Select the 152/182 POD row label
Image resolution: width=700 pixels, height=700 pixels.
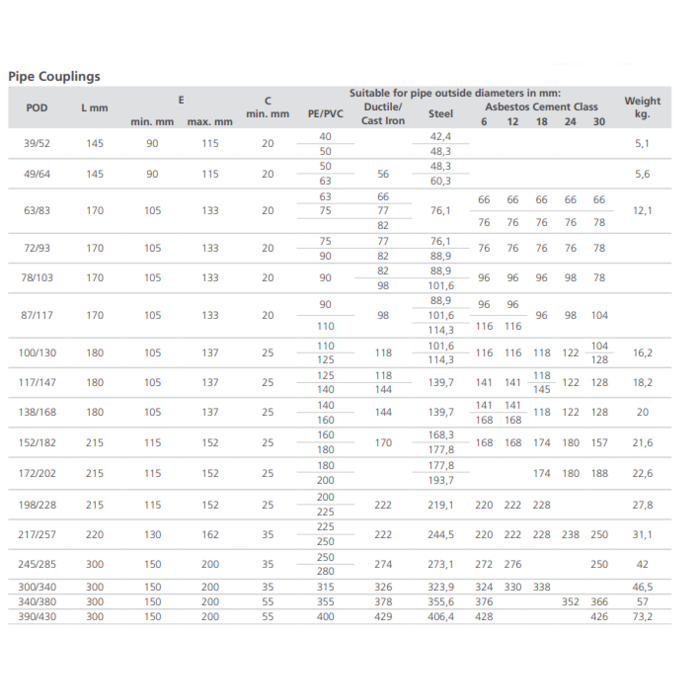pos(36,443)
